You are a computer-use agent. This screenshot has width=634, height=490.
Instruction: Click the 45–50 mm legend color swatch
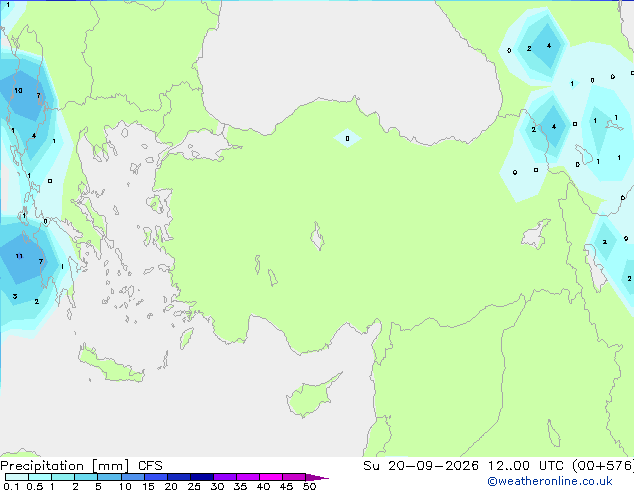294,477
